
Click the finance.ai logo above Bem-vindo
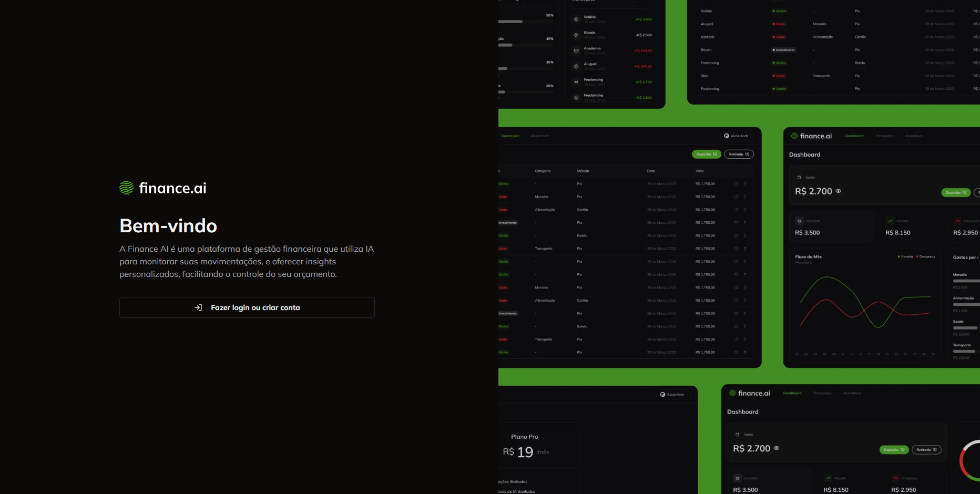(x=163, y=188)
